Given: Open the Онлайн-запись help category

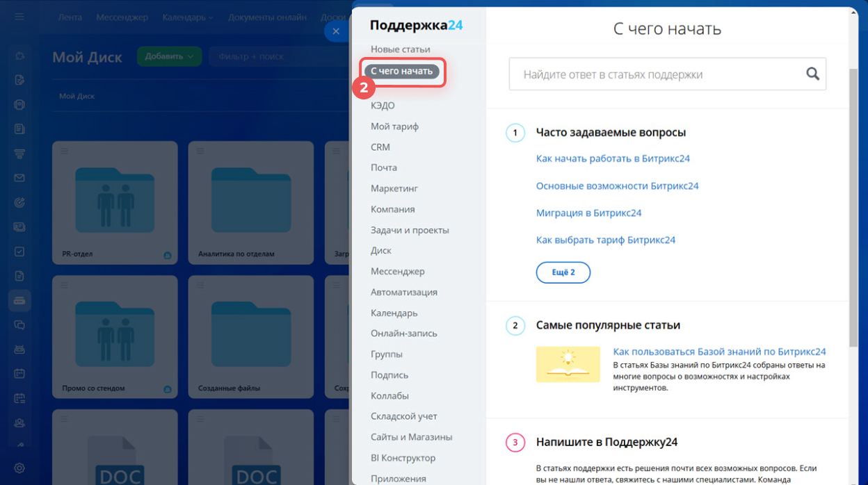Looking at the screenshot, I should coord(404,334).
